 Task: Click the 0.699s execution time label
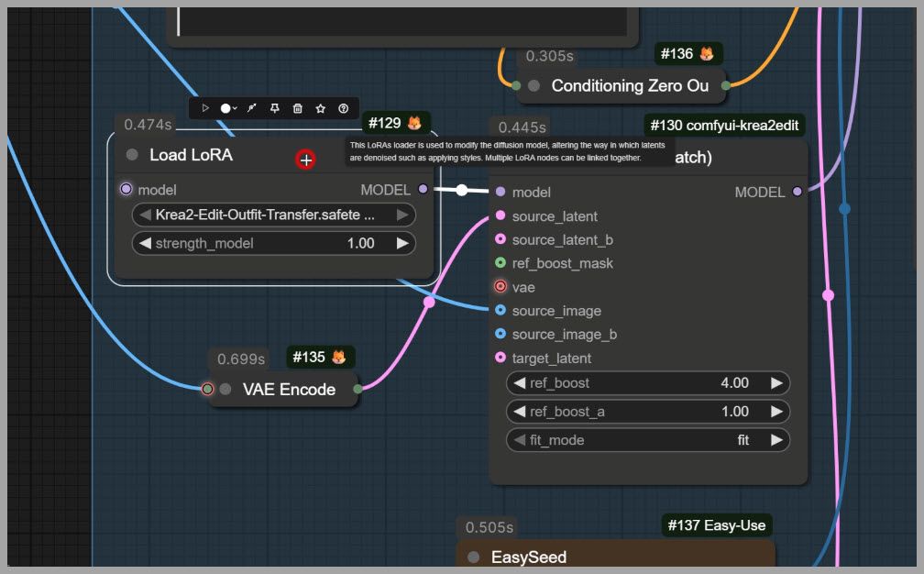(241, 359)
